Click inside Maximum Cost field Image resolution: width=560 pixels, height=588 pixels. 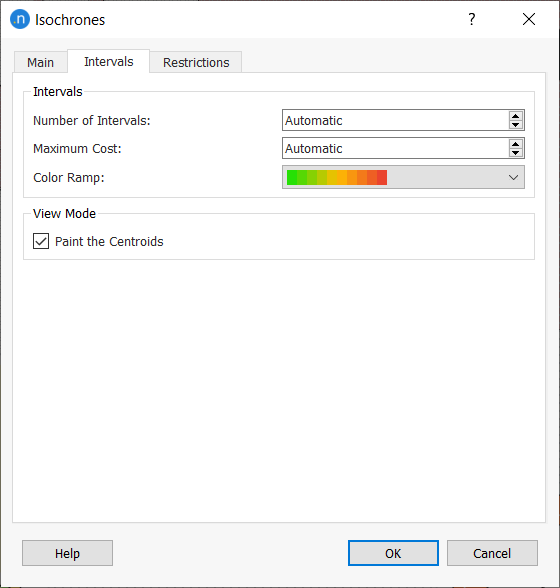pyautogui.click(x=395, y=148)
